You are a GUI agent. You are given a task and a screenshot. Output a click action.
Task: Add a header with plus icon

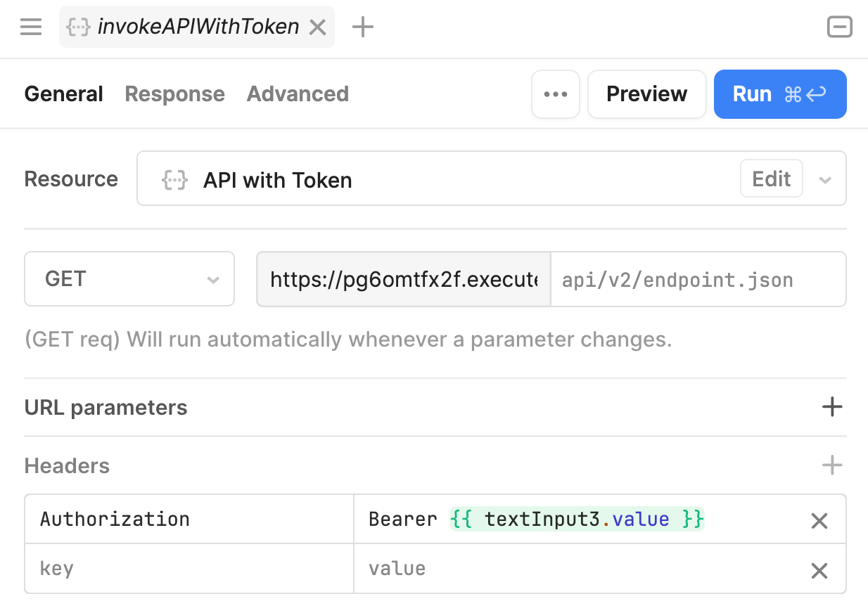tap(832, 465)
